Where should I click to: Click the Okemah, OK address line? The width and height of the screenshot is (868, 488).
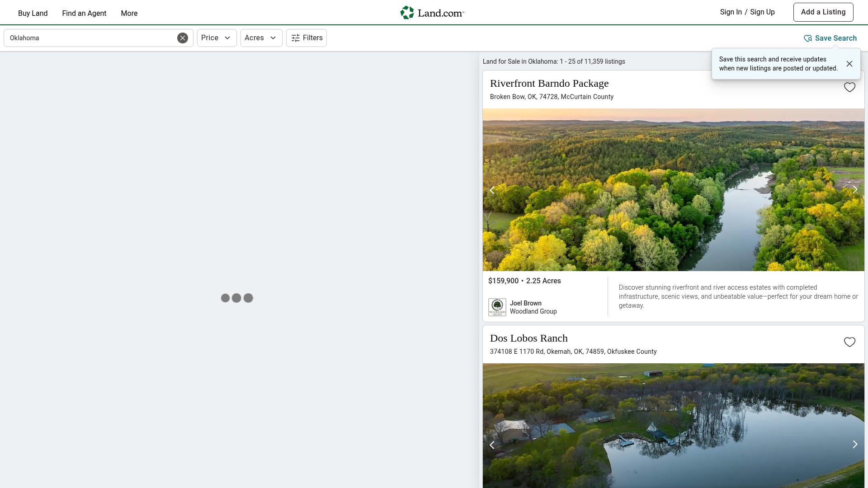573,352
